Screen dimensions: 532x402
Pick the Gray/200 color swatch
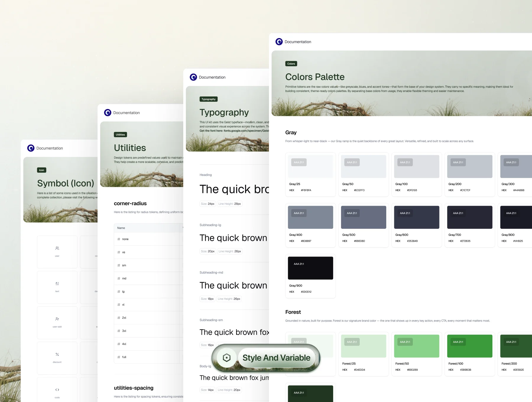(470, 166)
